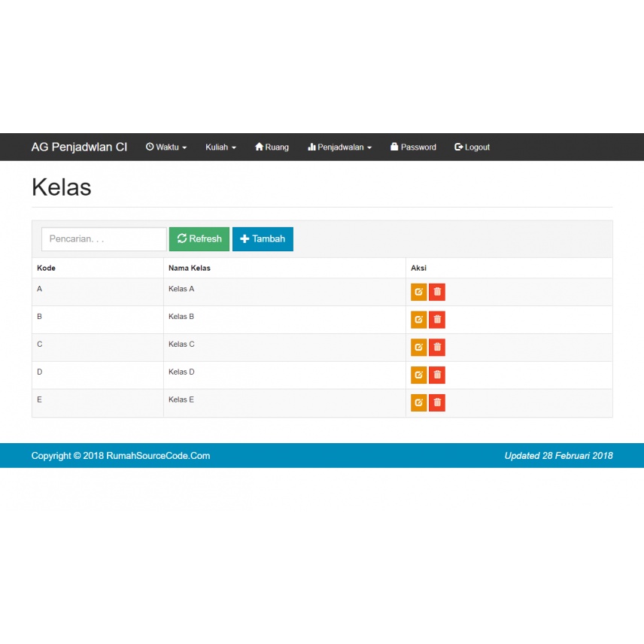Delete the Kelas C row
Image resolution: width=644 pixels, height=644 pixels.
pyautogui.click(x=437, y=348)
